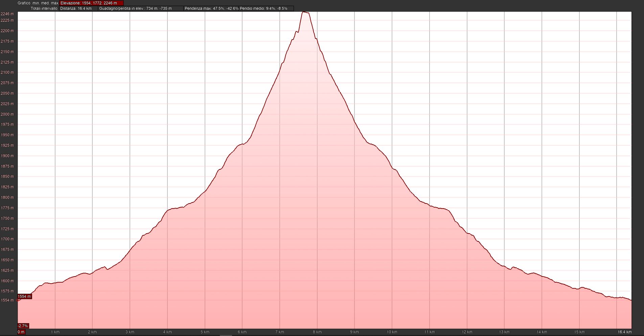Click the Distanza 16.4 km field

point(78,8)
